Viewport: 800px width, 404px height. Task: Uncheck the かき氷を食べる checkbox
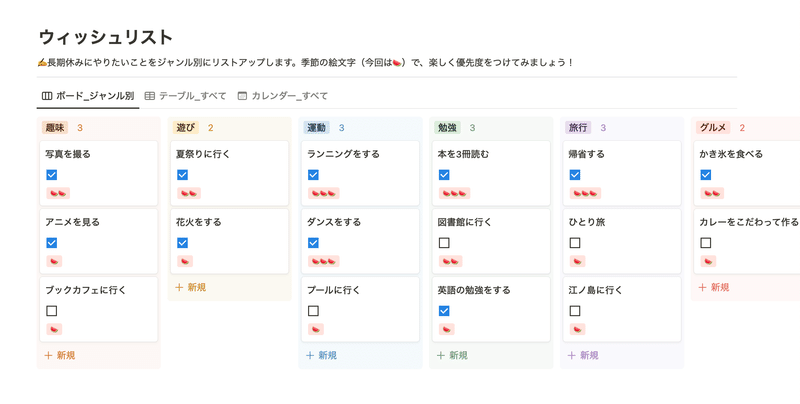point(706,175)
